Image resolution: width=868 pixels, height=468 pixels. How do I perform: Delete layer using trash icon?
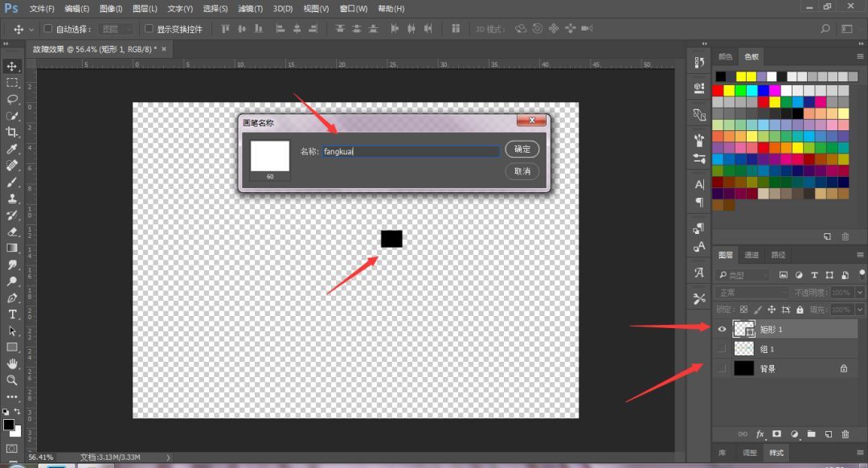[845, 434]
